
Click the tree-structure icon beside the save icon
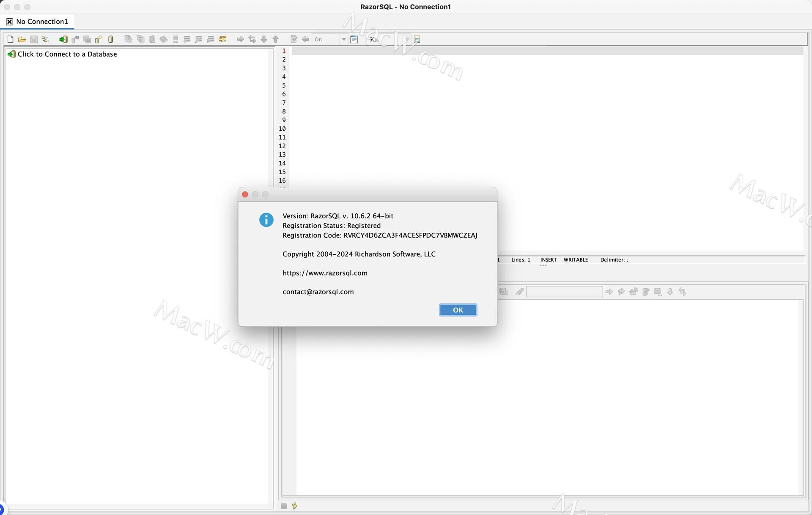[x=45, y=39]
